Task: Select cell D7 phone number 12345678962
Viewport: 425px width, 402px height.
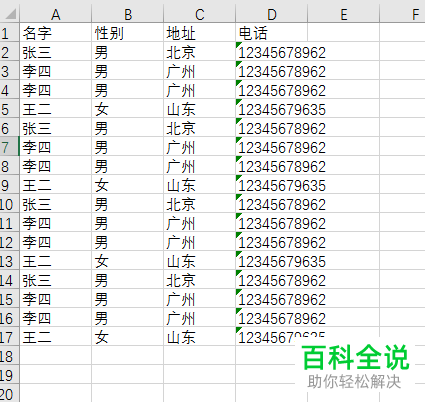Action: pos(271,147)
